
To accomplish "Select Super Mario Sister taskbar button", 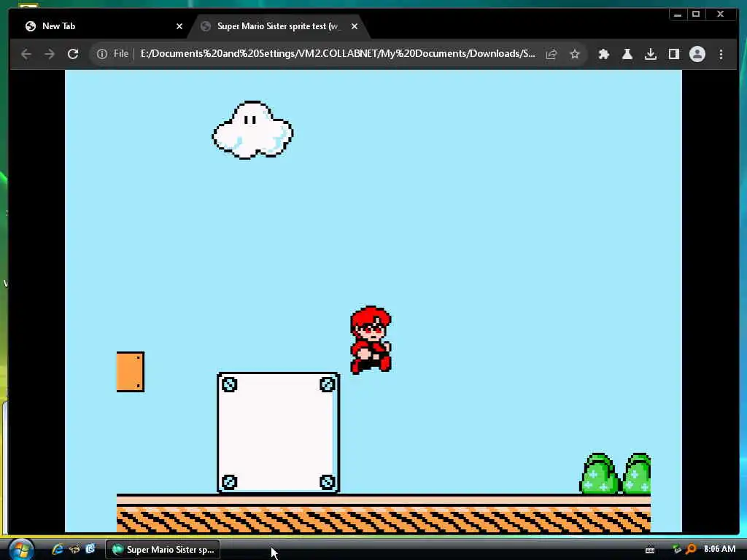I will pos(163,550).
